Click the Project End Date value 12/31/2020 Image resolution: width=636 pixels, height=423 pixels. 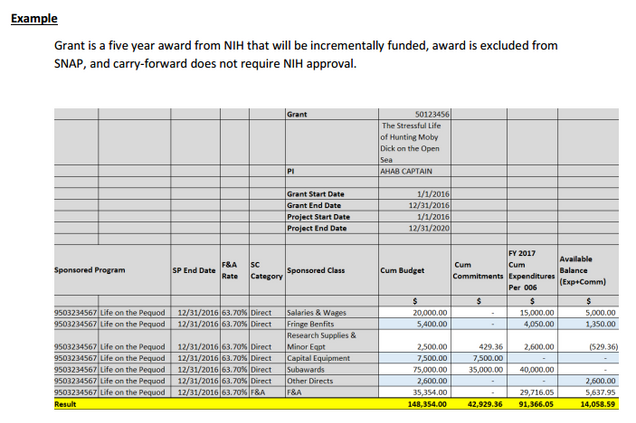pyautogui.click(x=429, y=228)
